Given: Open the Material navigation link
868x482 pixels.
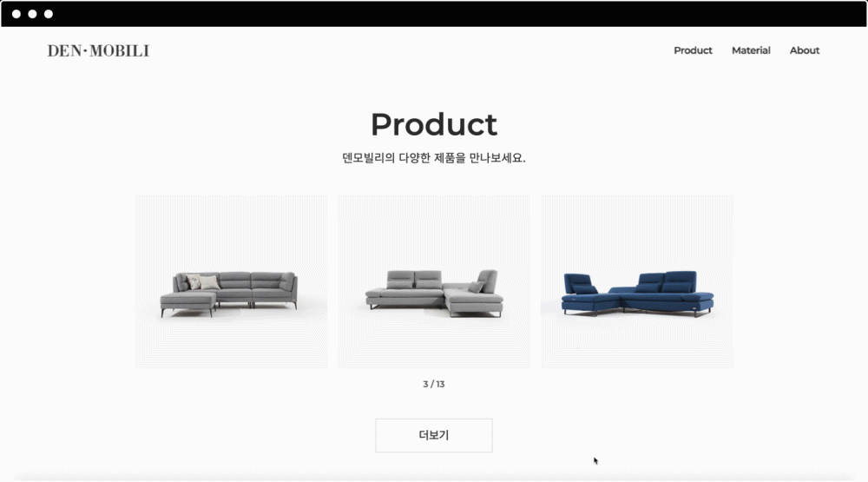Looking at the screenshot, I should (x=751, y=50).
